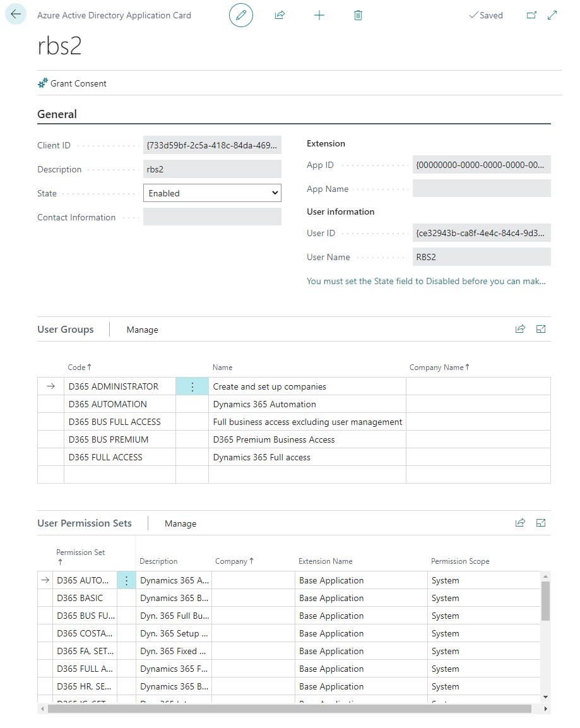Viewport: 580px width, 728px height.
Task: Delete the card using trash icon
Action: pyautogui.click(x=358, y=15)
